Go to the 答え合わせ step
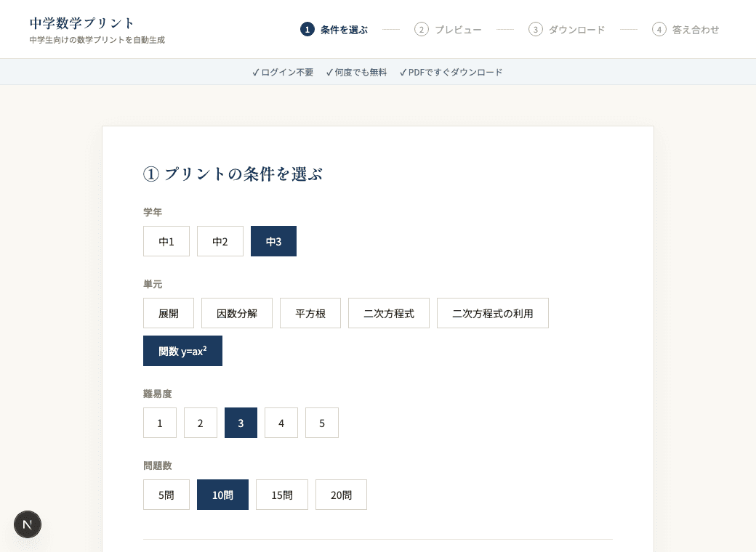 pyautogui.click(x=696, y=30)
